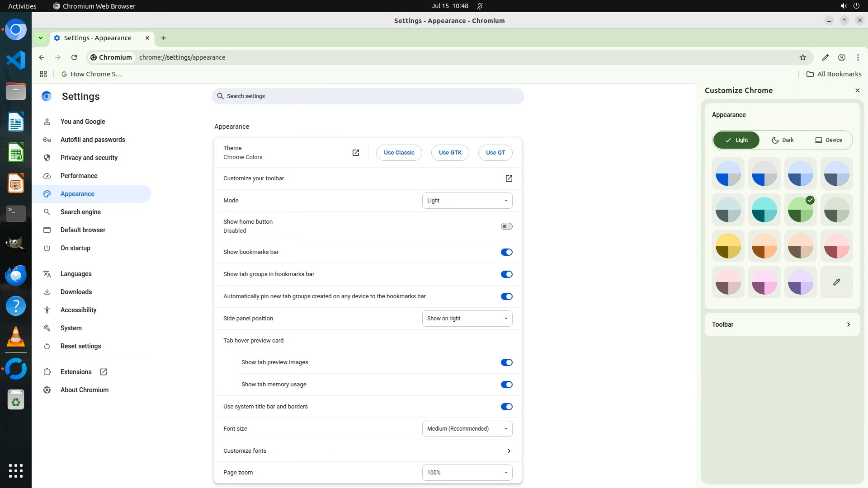This screenshot has height=488, width=868.
Task: Close the Customize Chrome side panel
Action: [x=858, y=90]
